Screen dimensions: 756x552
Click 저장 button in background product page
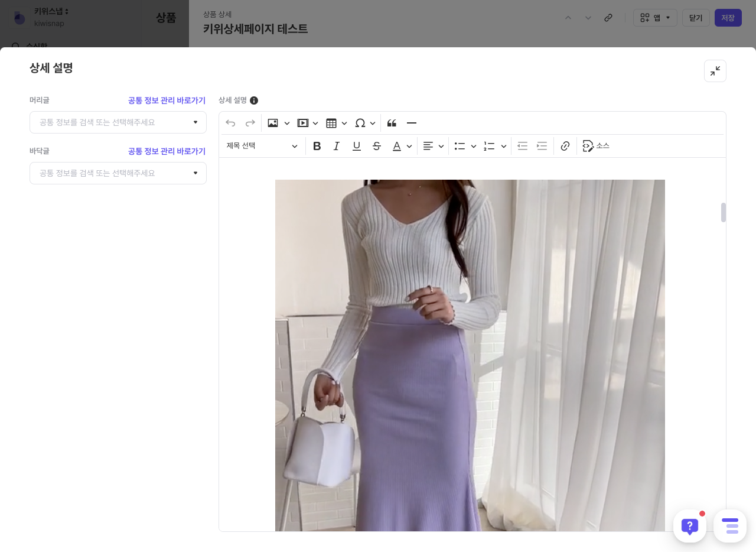point(728,18)
